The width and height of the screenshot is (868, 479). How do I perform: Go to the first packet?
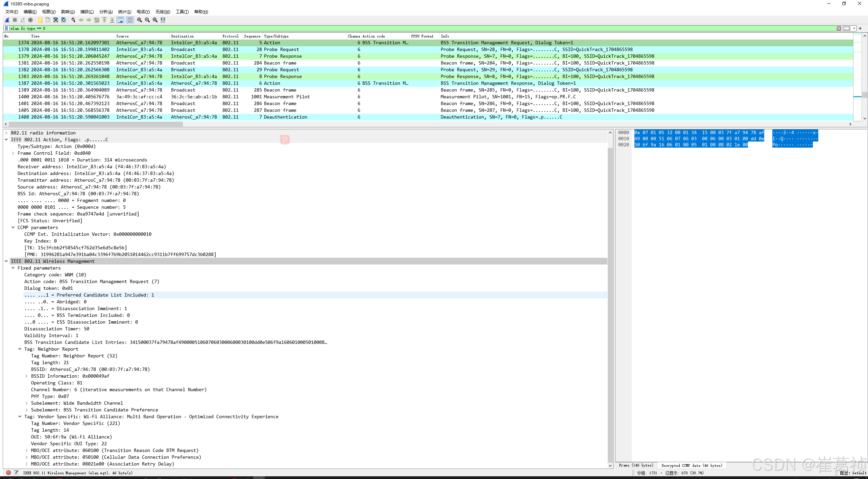[104, 20]
